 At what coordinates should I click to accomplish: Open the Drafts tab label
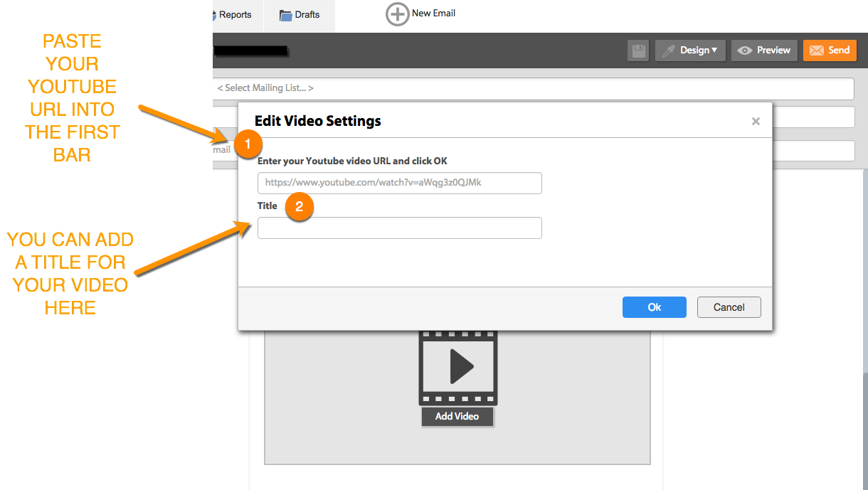(x=307, y=15)
